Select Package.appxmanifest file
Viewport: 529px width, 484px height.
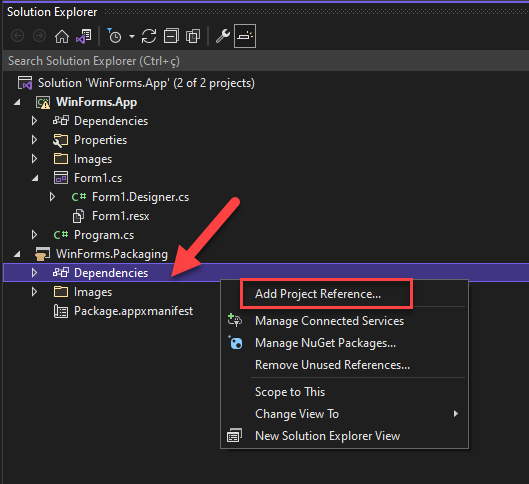coord(134,311)
